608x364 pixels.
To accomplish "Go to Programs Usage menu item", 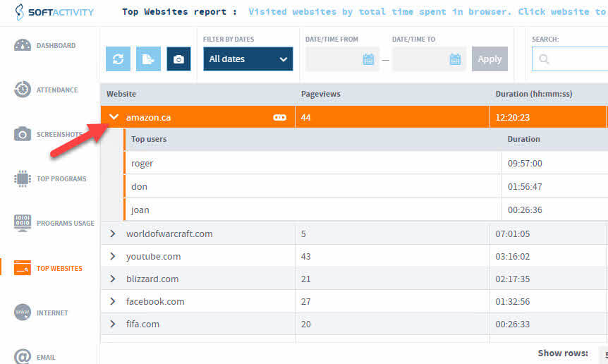I will point(66,224).
